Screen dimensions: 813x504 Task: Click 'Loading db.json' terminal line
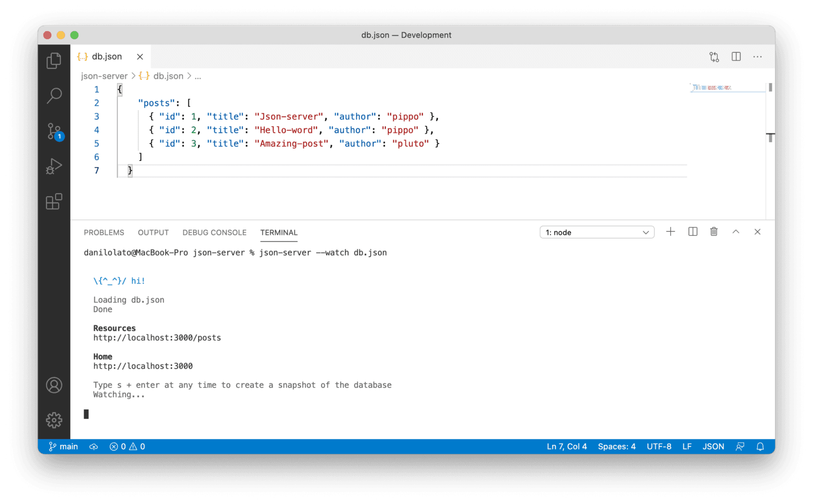129,300
